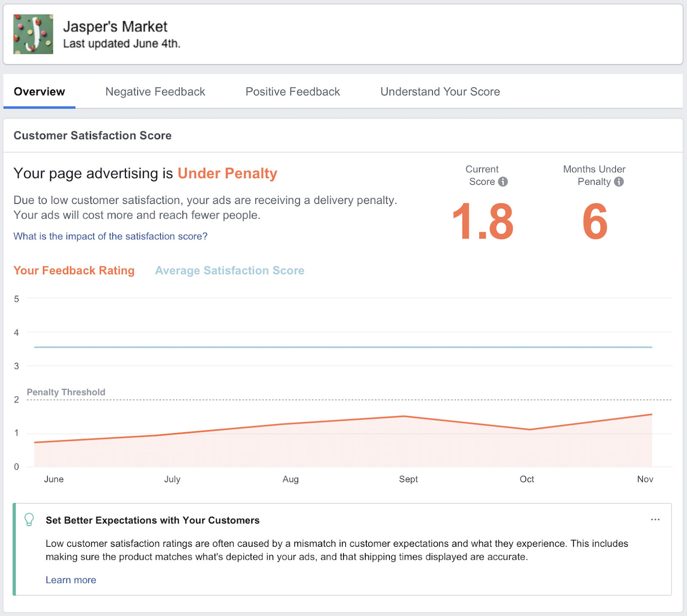
Task: Click the Months Under Penalty info icon
Action: coord(619,182)
